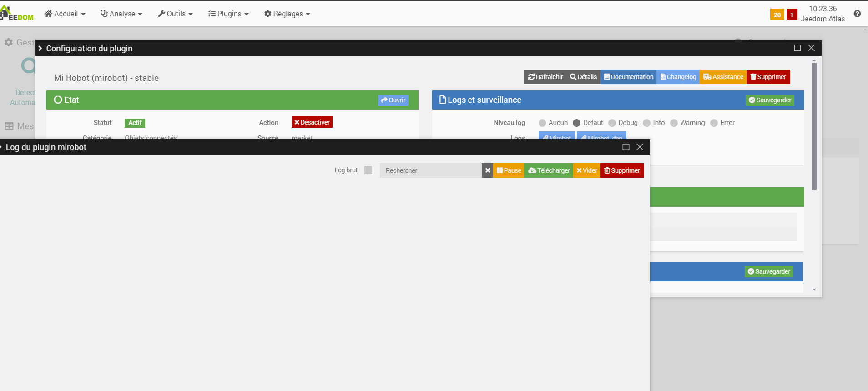Image resolution: width=868 pixels, height=391 pixels.
Task: Open the plugin Documentation
Action: coord(628,77)
